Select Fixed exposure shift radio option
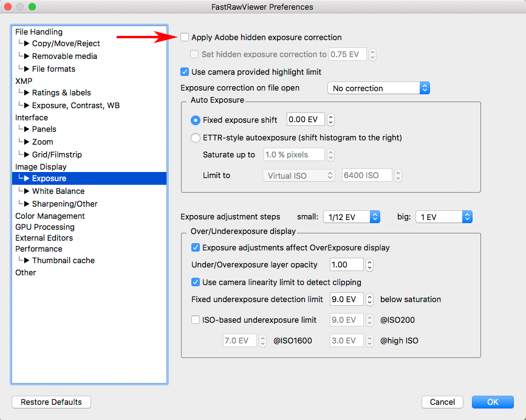 [196, 120]
